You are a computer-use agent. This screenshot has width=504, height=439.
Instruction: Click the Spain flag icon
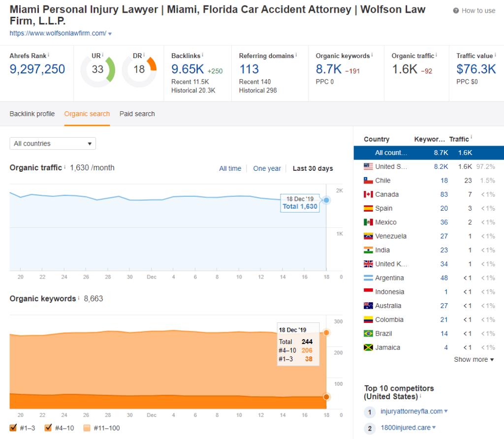tap(368, 208)
